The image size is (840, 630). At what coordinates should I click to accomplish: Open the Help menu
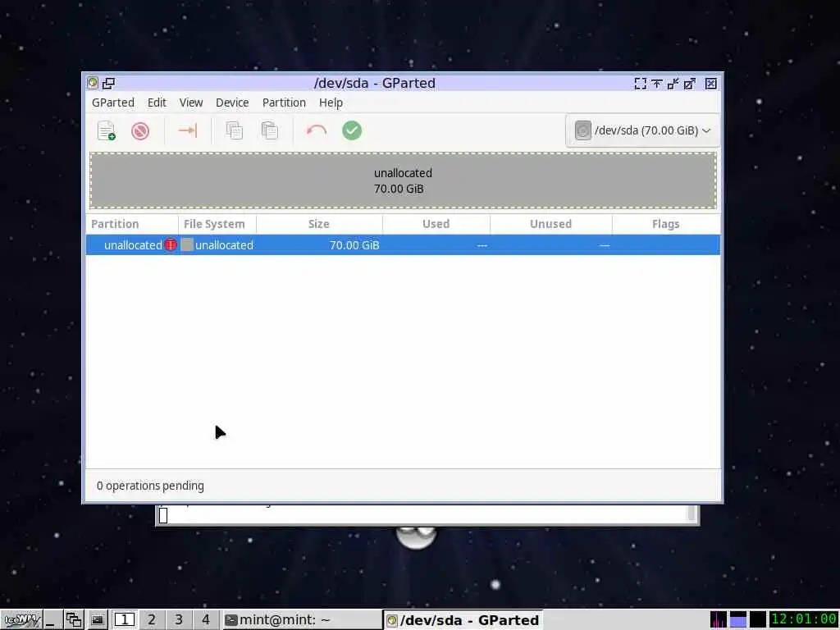coord(331,103)
